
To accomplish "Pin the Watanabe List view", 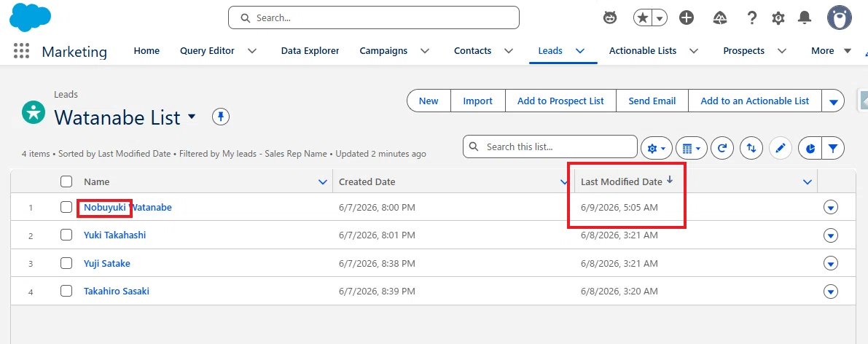I will pos(221,117).
